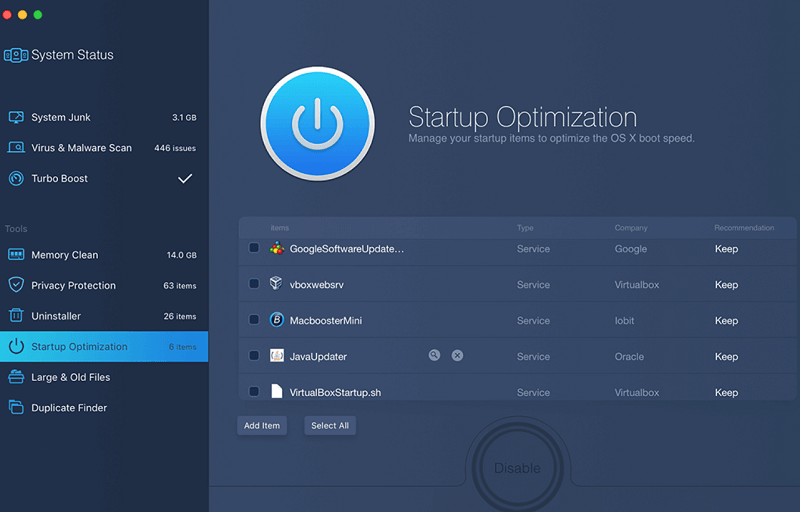Image resolution: width=800 pixels, height=512 pixels.
Task: Click the large blue power button graphic
Action: point(317,123)
